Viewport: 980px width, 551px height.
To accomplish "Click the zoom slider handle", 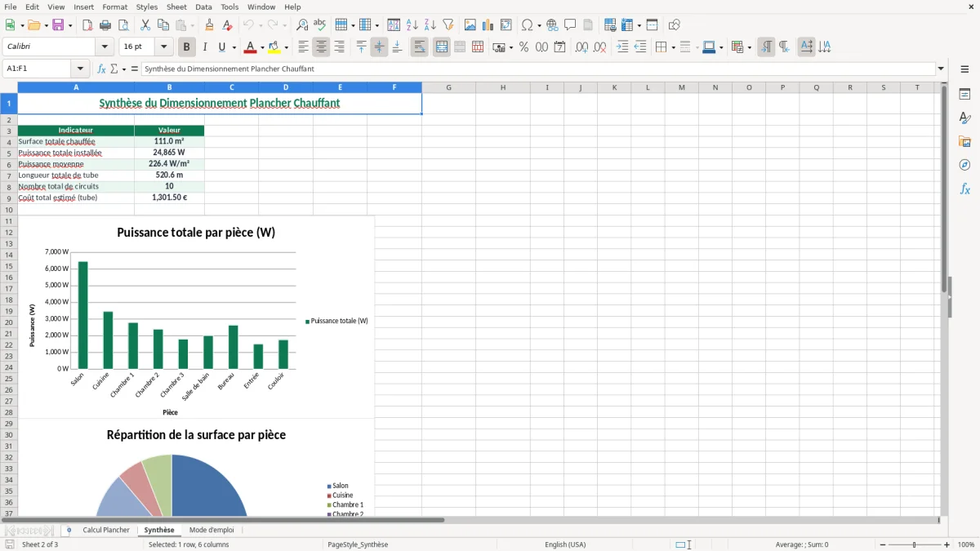I will pos(915,544).
